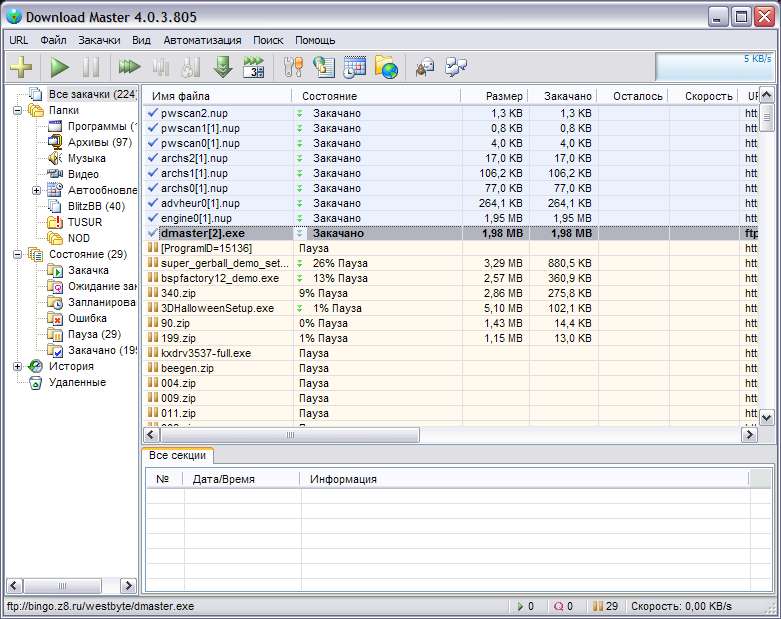Screen dimensions: 781x619
Task: Start all downloads with triple-arrow icon
Action: tap(130, 66)
